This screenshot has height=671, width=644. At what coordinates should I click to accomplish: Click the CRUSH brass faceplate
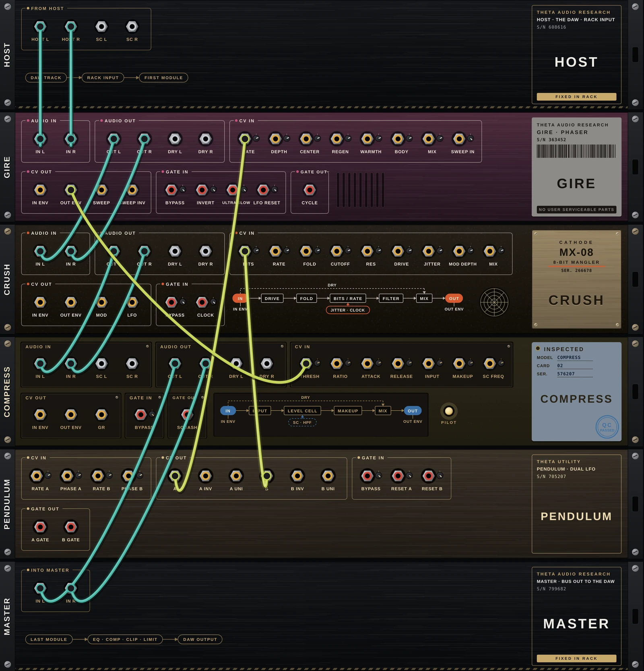pyautogui.click(x=576, y=279)
